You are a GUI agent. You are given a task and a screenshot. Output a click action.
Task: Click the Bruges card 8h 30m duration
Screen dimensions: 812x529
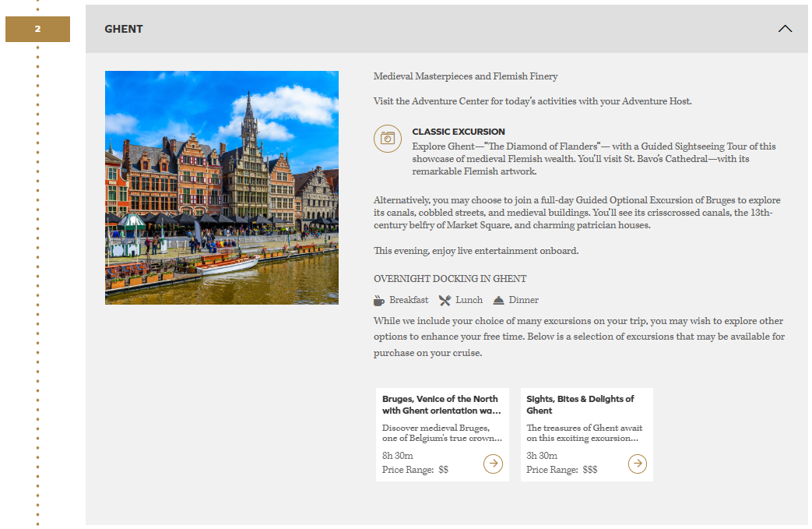click(x=398, y=456)
